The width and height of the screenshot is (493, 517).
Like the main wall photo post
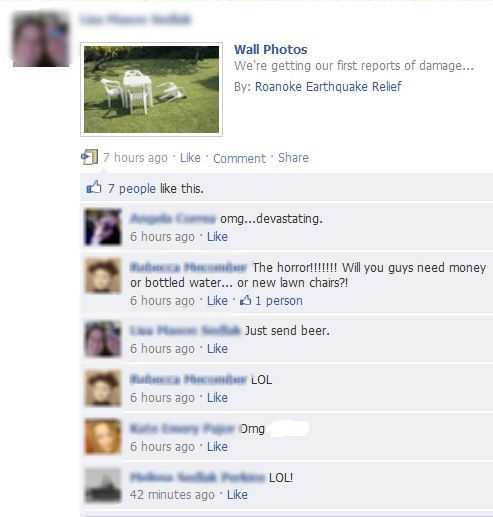(x=190, y=158)
